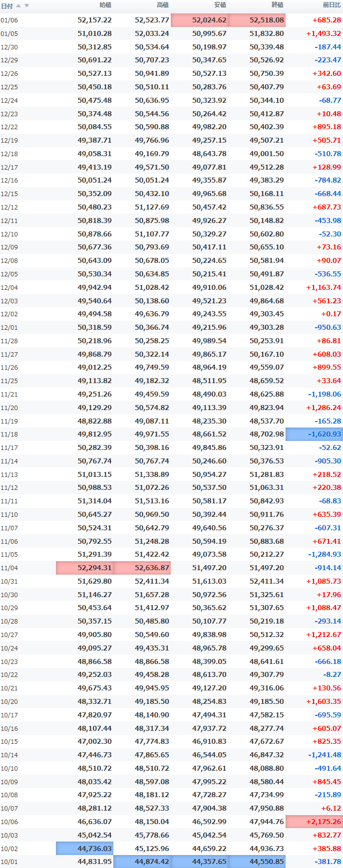Select the blue-highlighted change -1,620.93

pos(314,434)
